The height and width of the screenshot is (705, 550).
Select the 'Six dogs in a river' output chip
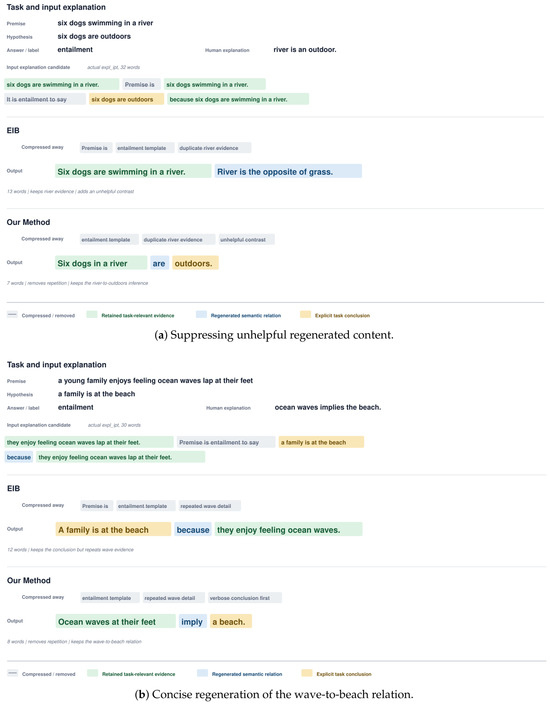pyautogui.click(x=101, y=263)
